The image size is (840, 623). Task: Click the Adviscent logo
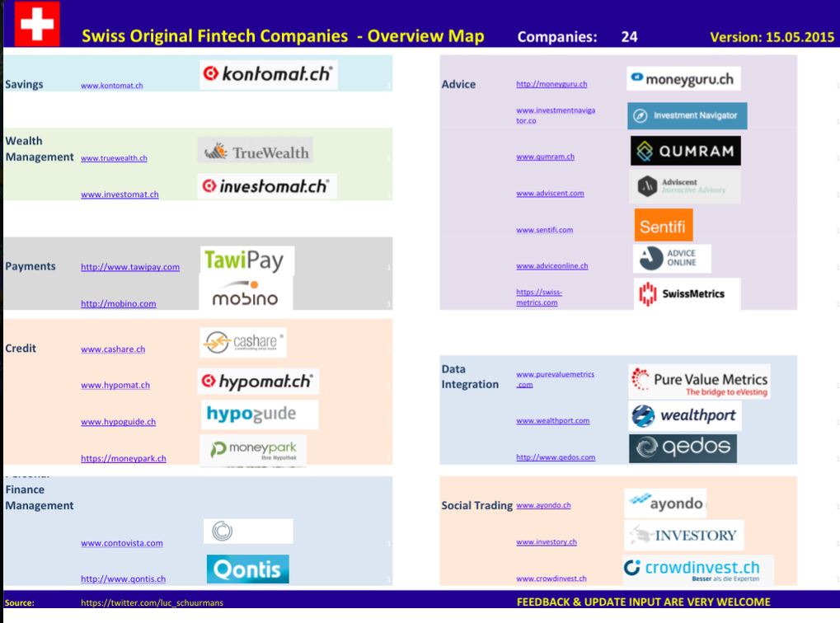(x=685, y=186)
